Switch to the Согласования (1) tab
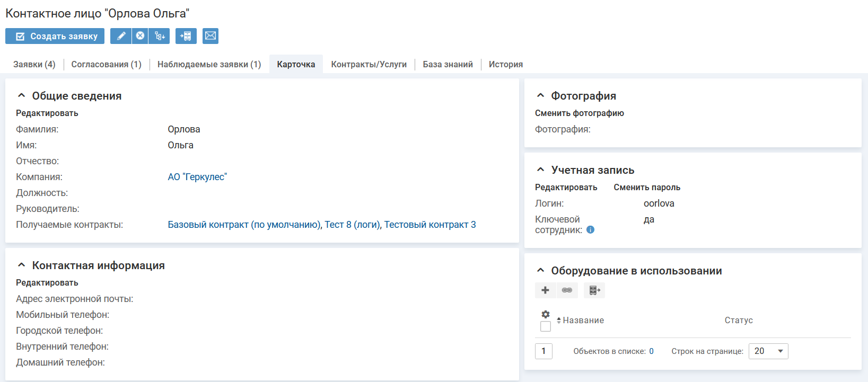Viewport: 868px width, 382px height. (107, 64)
